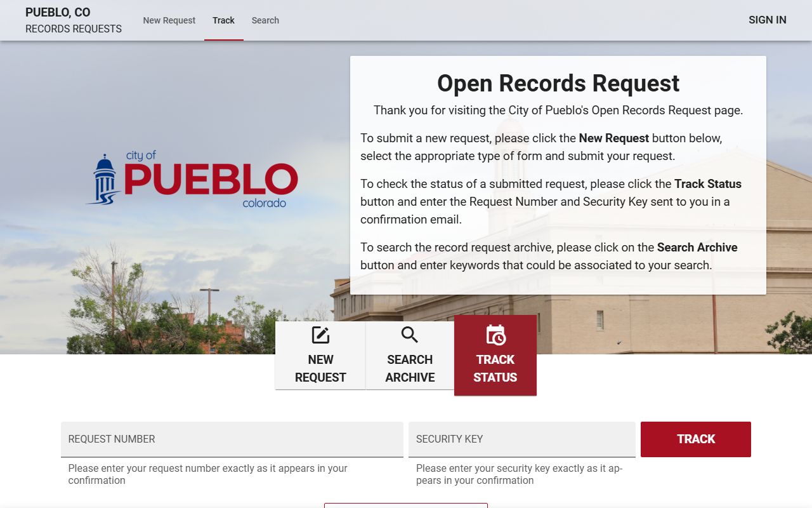Click the SIGN IN link

pos(767,20)
